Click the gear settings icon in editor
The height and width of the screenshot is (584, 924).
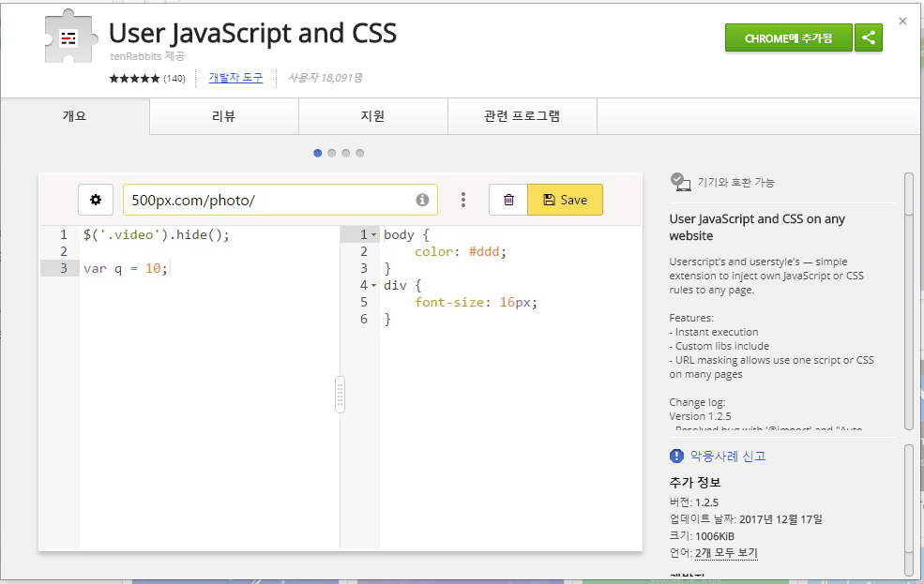(x=96, y=200)
